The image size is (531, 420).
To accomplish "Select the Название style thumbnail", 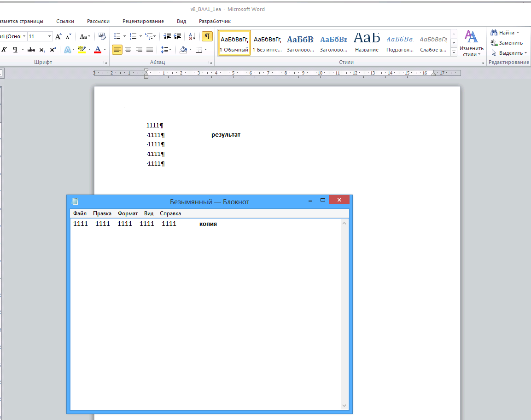I will pos(367,43).
